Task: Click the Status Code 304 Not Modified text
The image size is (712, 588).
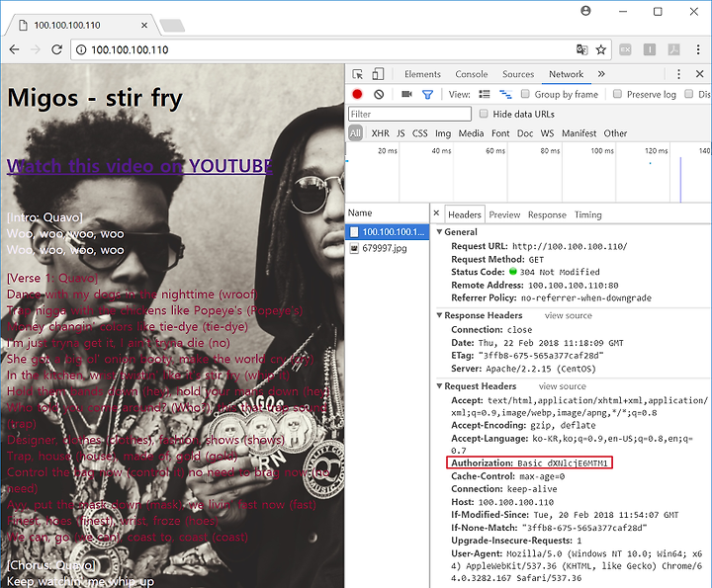Action: [560, 272]
